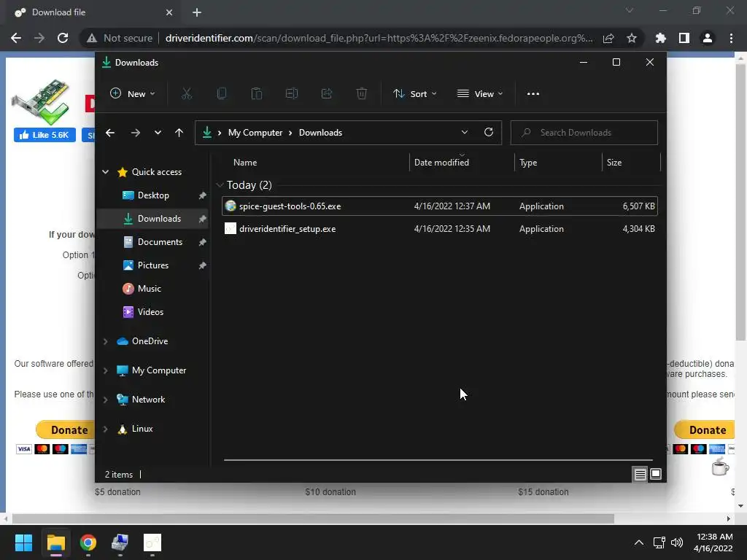Screen dimensions: 747x560
Task: Collapse the Quick access tree
Action: 105,172
